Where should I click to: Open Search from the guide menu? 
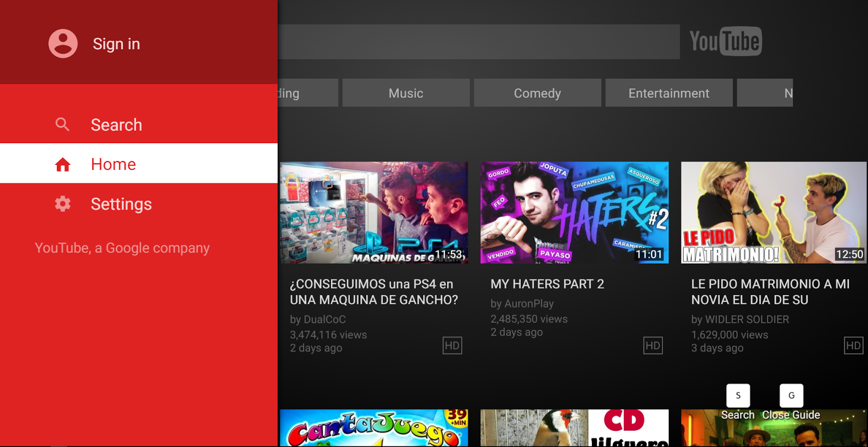(x=139, y=124)
